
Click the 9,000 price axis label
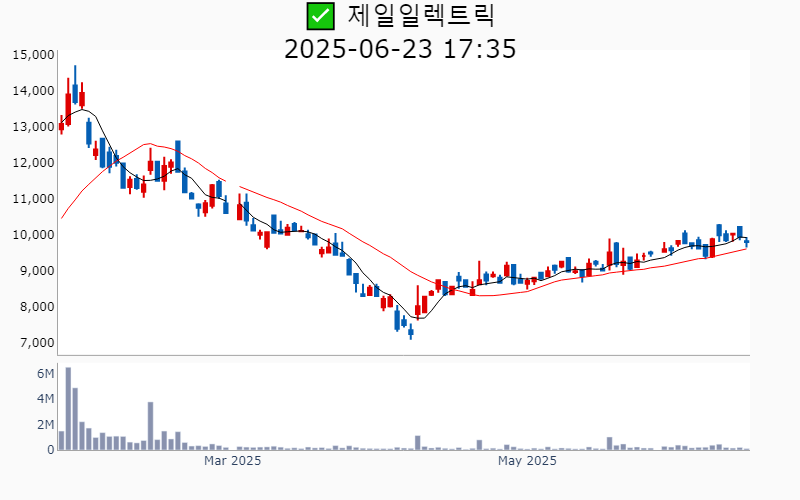point(37,270)
